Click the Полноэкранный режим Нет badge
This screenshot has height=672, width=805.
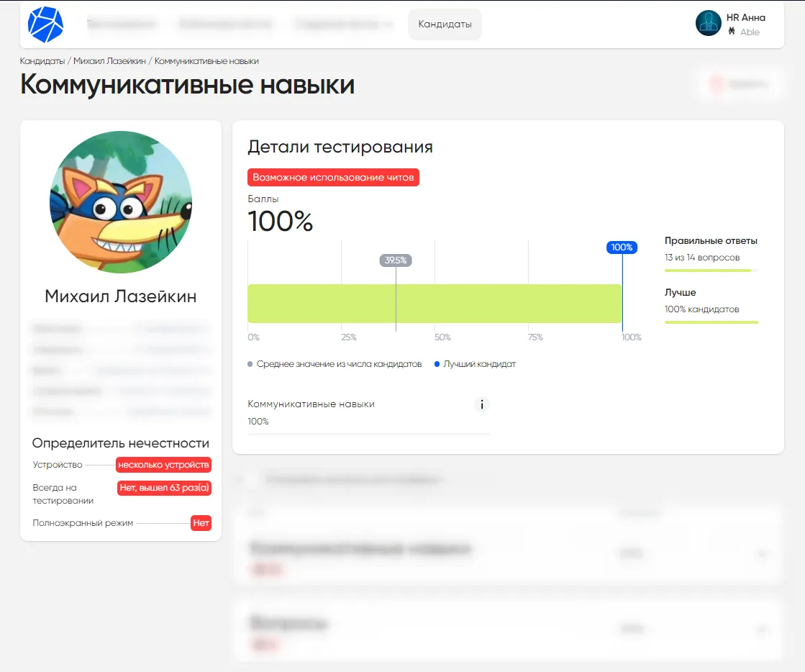pos(201,523)
